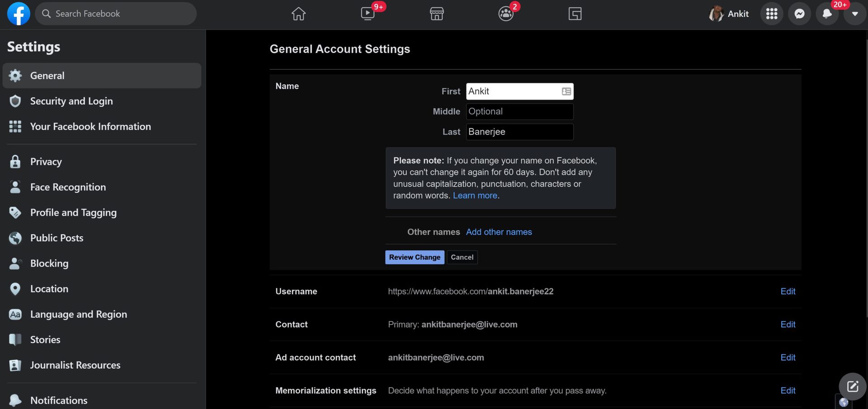Open the nine-dot menu grid icon

coord(772,14)
